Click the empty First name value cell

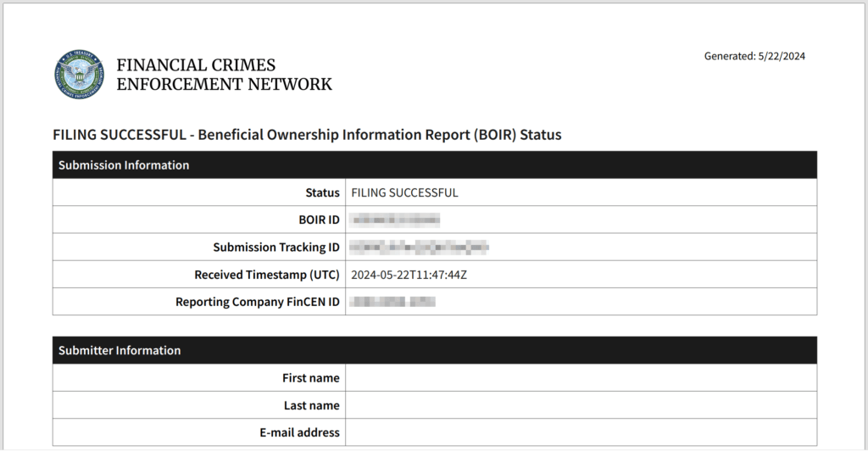(x=581, y=378)
